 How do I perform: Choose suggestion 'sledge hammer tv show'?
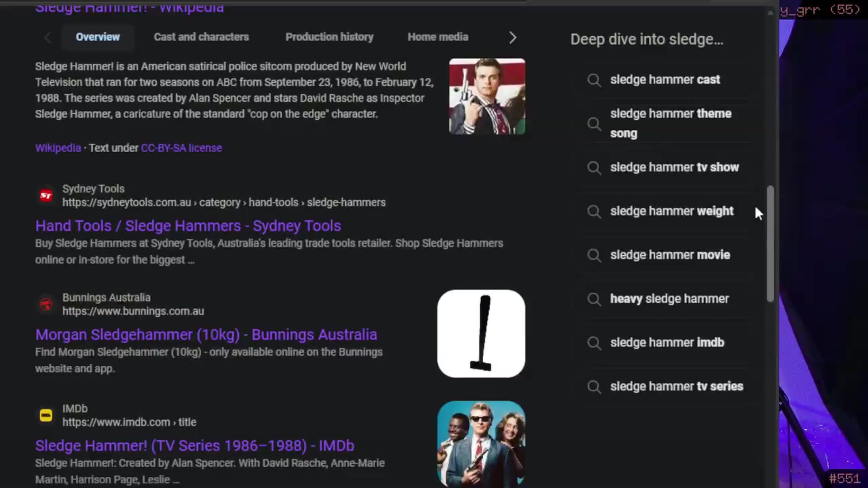tap(675, 167)
